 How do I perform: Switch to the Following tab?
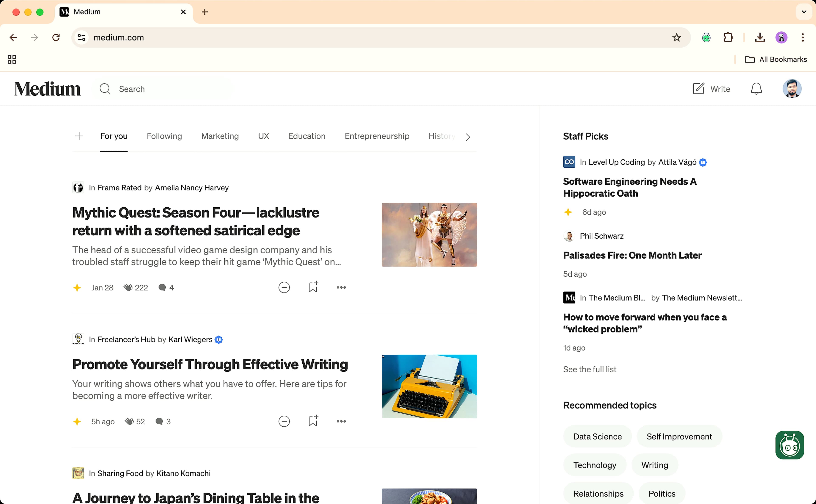(164, 136)
